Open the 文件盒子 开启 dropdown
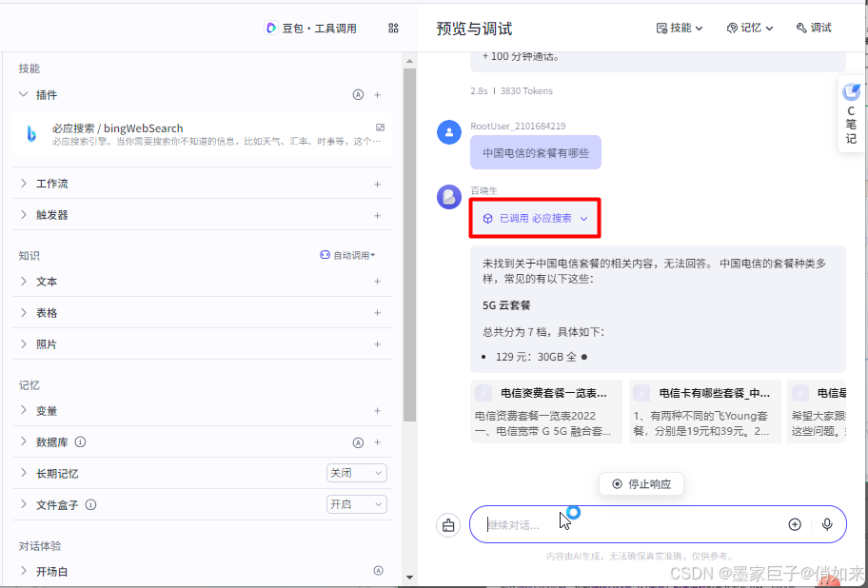Viewport: 868px width, 588px height. pyautogui.click(x=357, y=504)
